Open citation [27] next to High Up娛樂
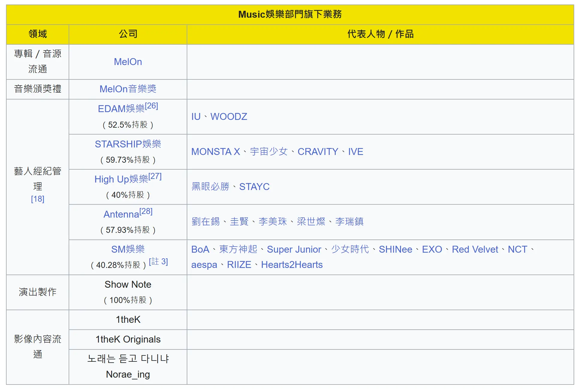Image resolution: width=588 pixels, height=389 pixels. [x=155, y=176]
